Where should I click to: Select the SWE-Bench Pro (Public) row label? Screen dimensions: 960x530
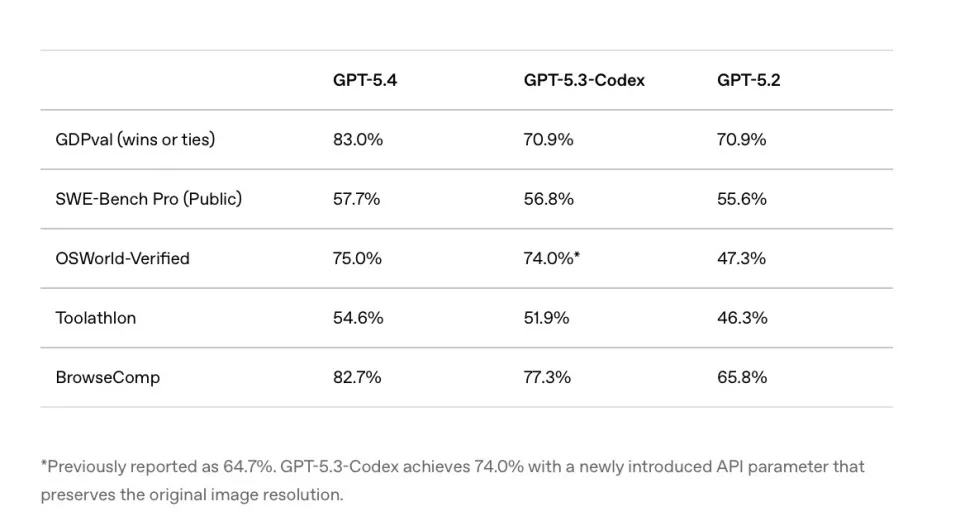[x=148, y=198]
